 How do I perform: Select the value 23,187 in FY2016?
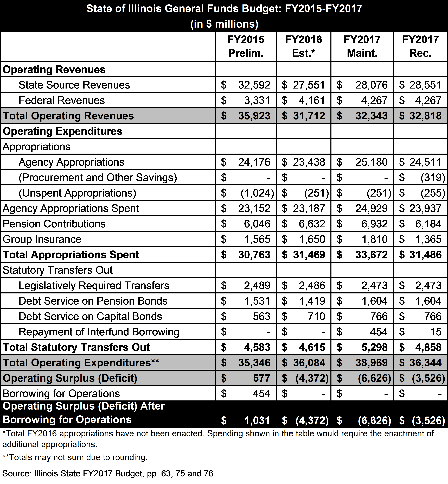point(309,209)
